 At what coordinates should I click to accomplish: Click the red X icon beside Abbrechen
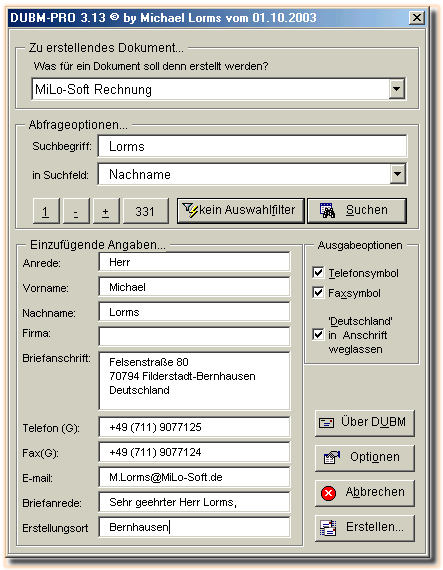point(329,493)
